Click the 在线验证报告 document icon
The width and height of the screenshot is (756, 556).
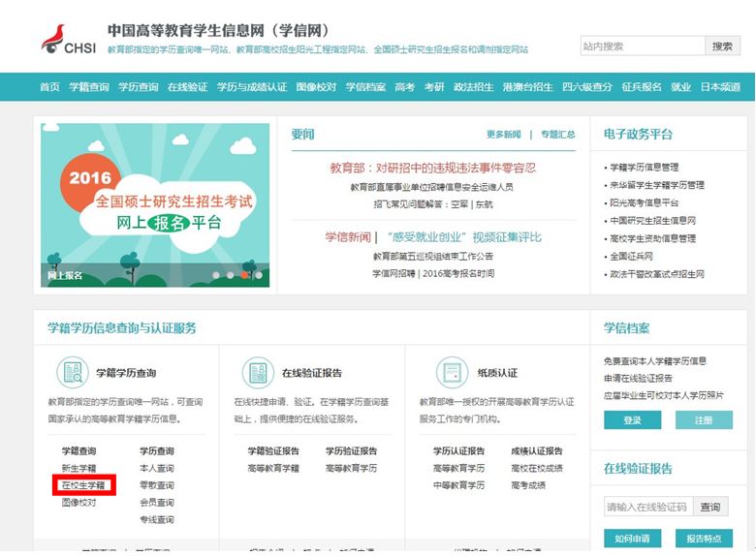[x=257, y=372]
